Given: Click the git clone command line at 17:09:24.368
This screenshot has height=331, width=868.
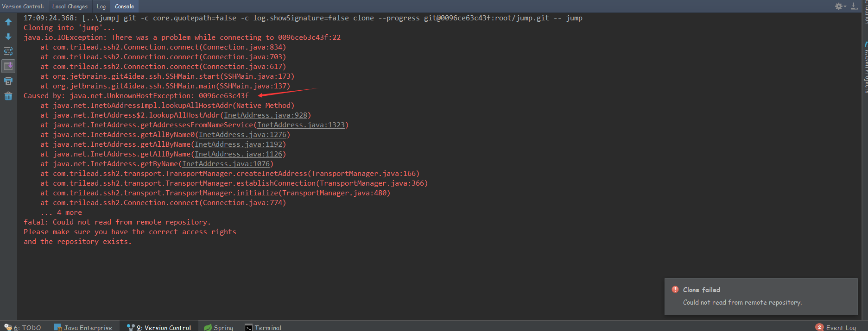Looking at the screenshot, I should (x=303, y=18).
